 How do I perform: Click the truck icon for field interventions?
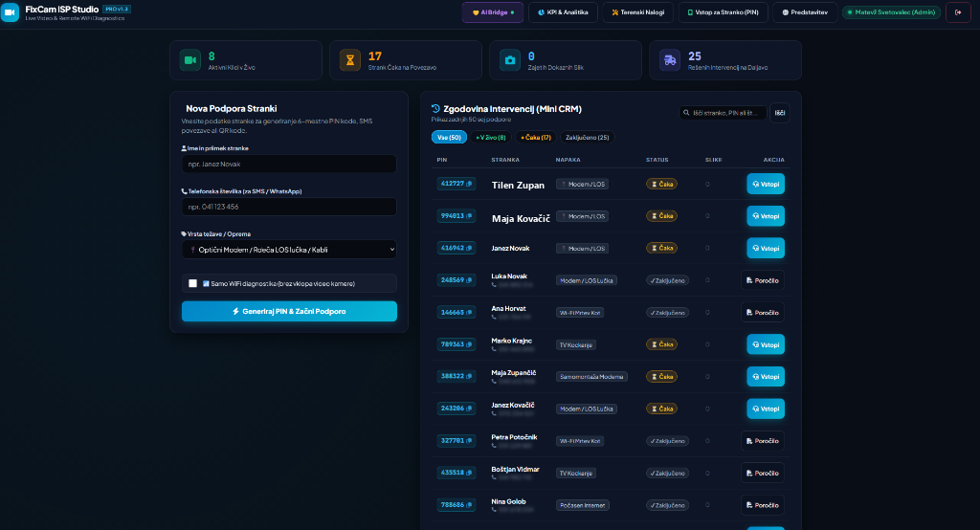pyautogui.click(x=670, y=60)
